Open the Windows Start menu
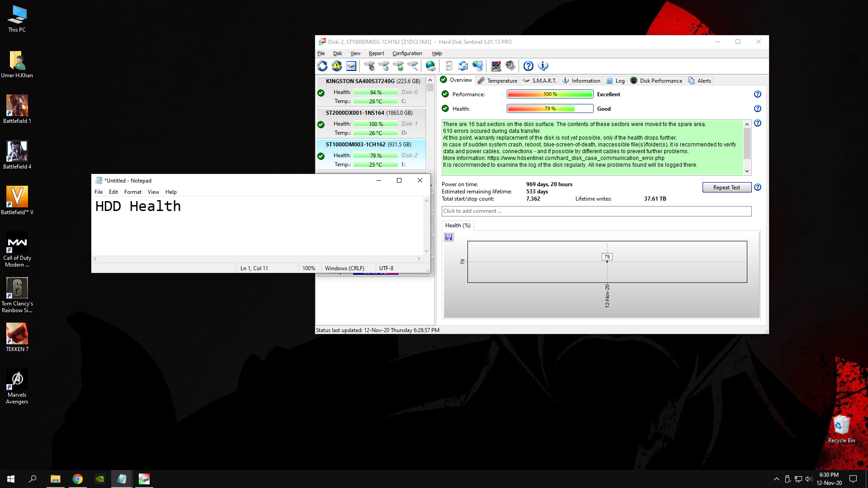868x488 pixels. (x=11, y=479)
